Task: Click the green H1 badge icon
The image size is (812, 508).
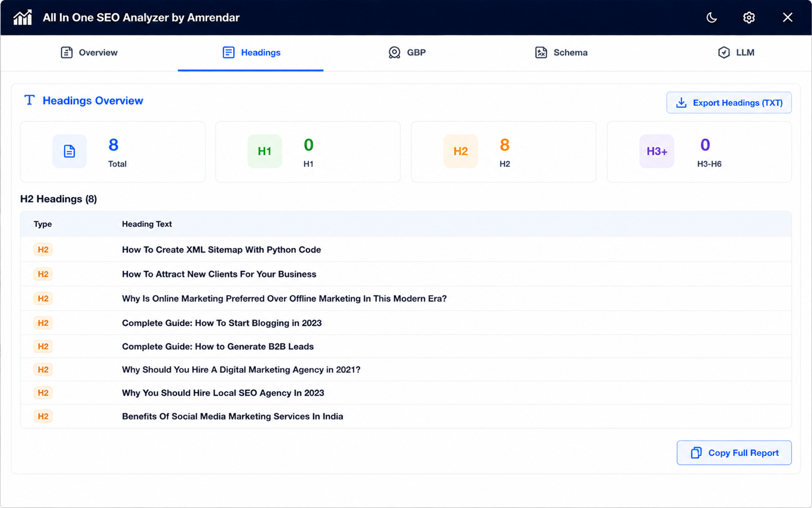Action: pyautogui.click(x=265, y=151)
